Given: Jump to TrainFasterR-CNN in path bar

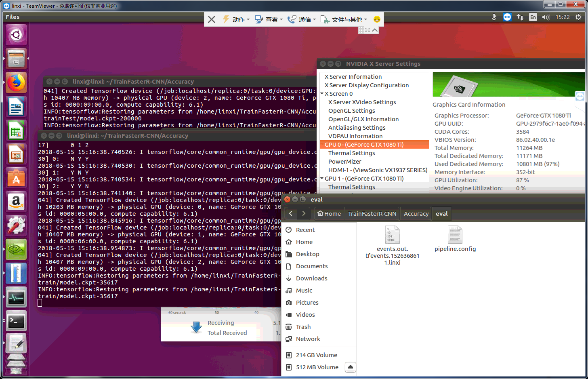Looking at the screenshot, I should pos(372,214).
